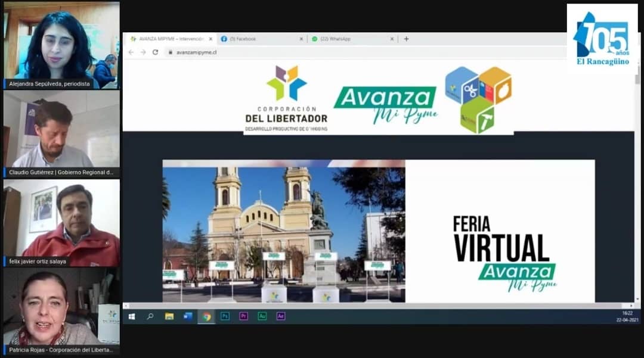Reload the avanzamipyme.cl page
Image resolution: width=644 pixels, height=358 pixels.
(x=155, y=52)
